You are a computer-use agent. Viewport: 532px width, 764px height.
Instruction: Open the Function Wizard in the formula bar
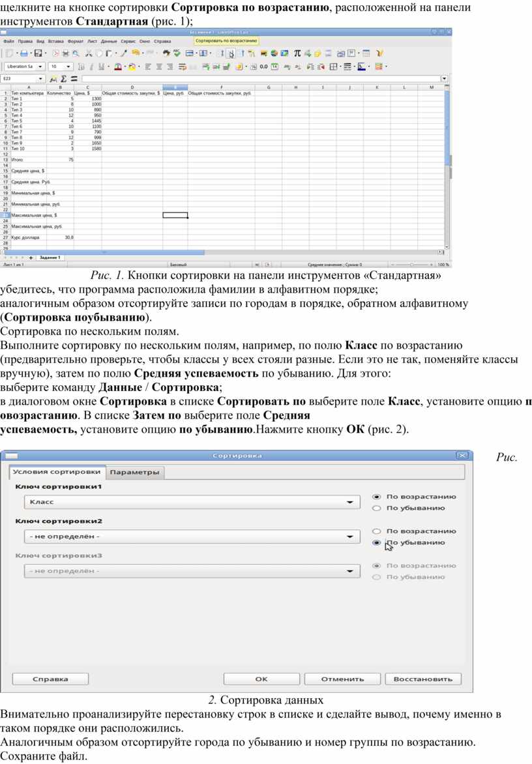[53, 78]
